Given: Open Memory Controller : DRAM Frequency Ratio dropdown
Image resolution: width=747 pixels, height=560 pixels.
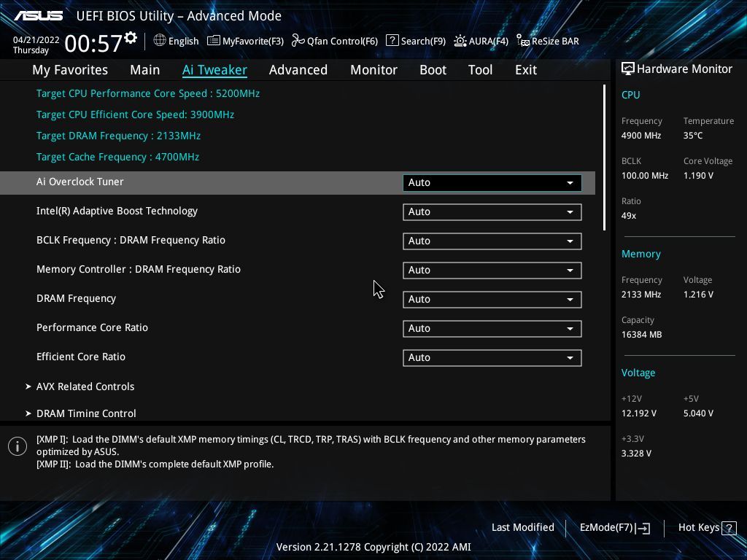Looking at the screenshot, I should (x=492, y=270).
